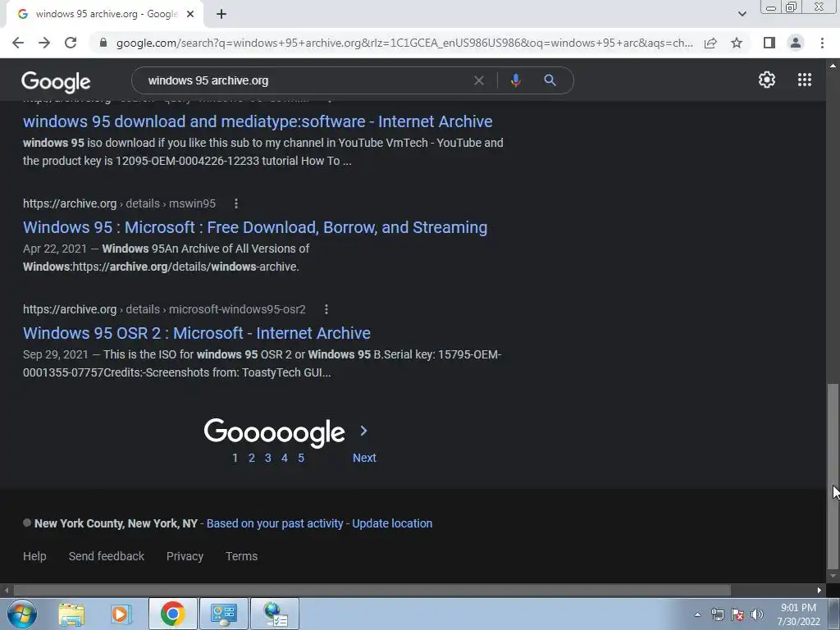Viewport: 840px width, 630px height.
Task: Click result URL https://archive.org › details › mswin95
Action: point(119,203)
